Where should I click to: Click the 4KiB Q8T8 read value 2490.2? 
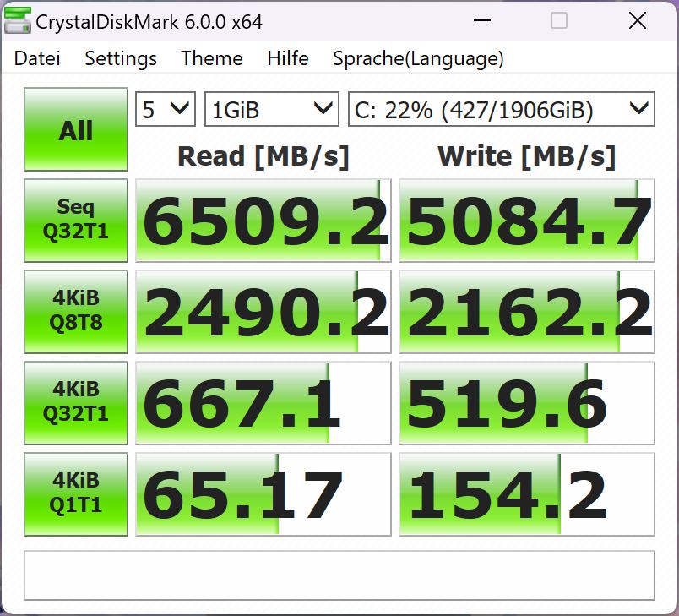(x=263, y=312)
